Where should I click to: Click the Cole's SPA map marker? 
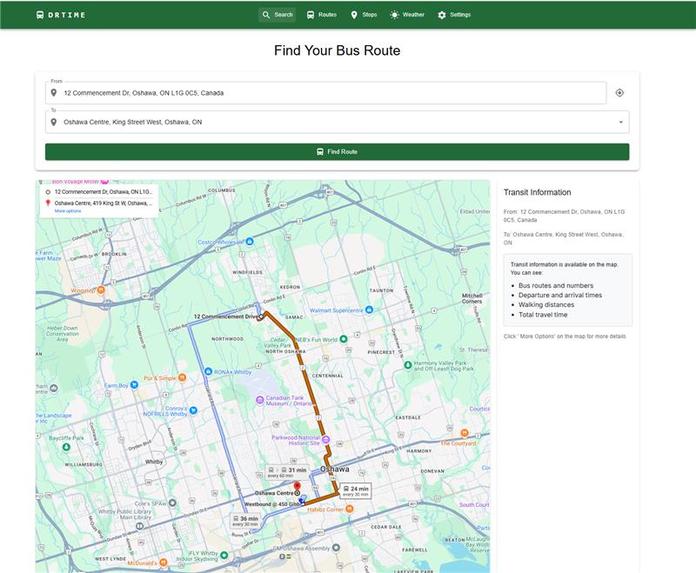[x=172, y=503]
